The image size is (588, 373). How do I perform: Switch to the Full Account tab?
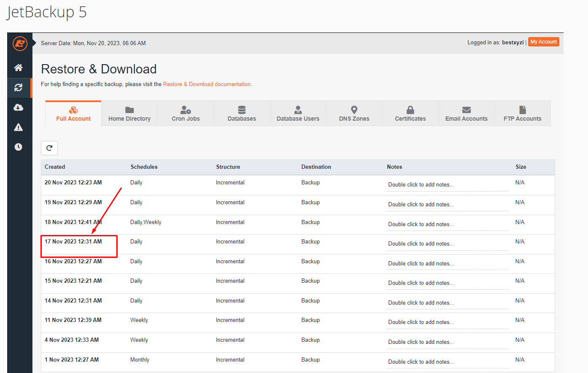point(73,114)
